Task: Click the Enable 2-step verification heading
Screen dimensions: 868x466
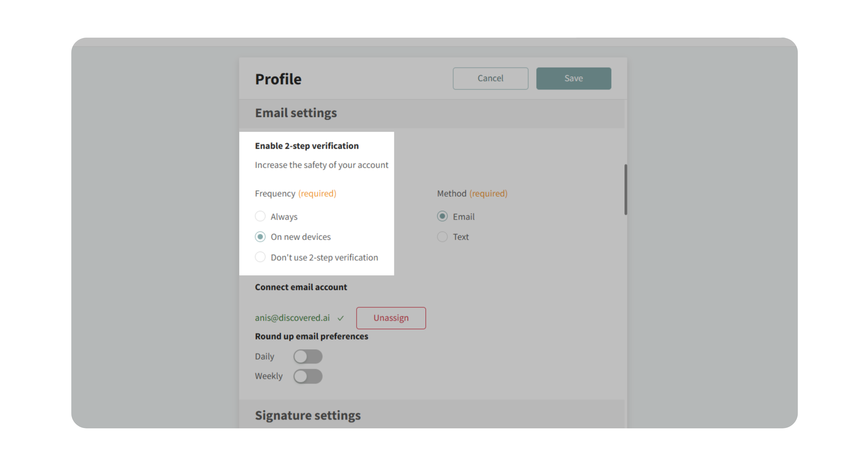Action: click(x=307, y=146)
